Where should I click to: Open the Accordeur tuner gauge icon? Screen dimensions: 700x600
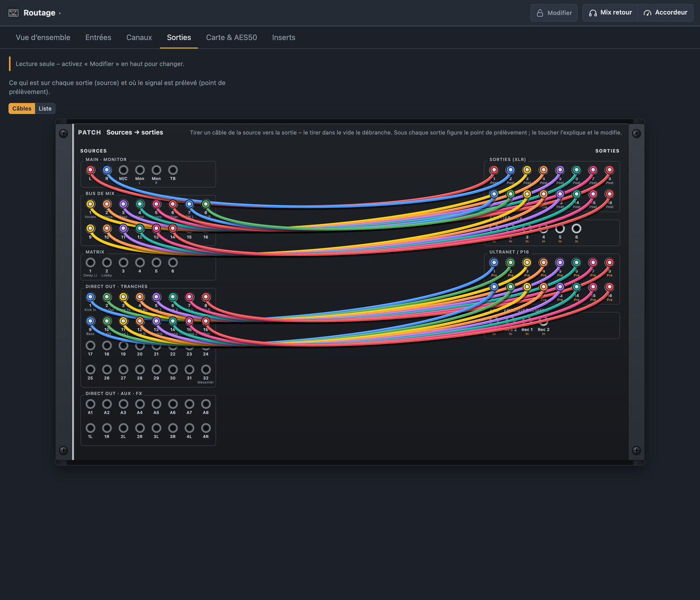coord(647,13)
